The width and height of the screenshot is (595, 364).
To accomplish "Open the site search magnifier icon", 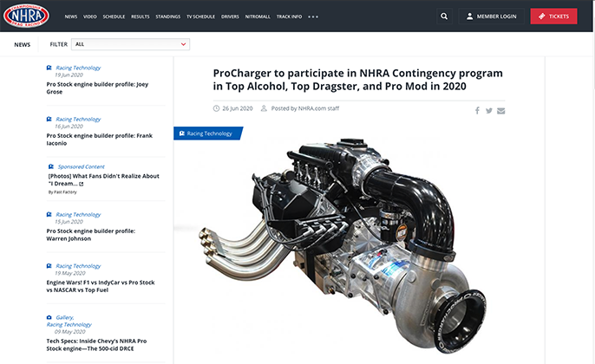I will coord(444,16).
